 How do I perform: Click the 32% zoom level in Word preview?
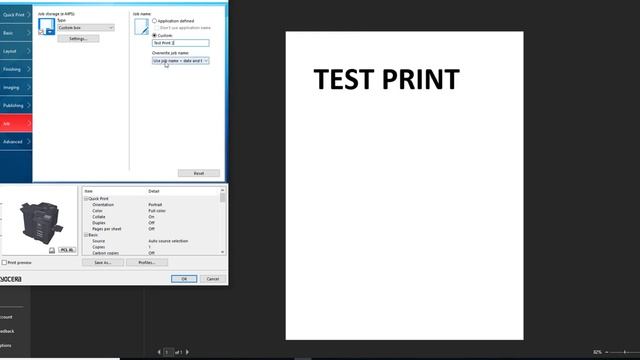(597, 352)
